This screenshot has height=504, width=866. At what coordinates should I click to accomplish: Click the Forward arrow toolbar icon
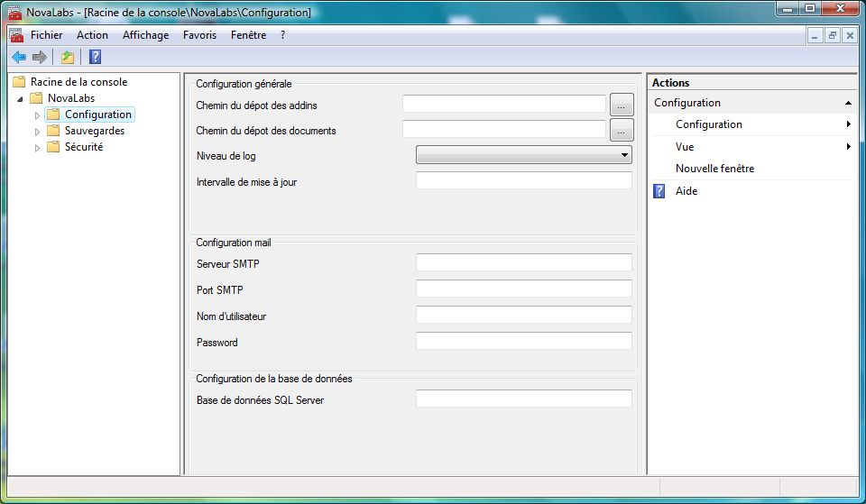(x=39, y=58)
